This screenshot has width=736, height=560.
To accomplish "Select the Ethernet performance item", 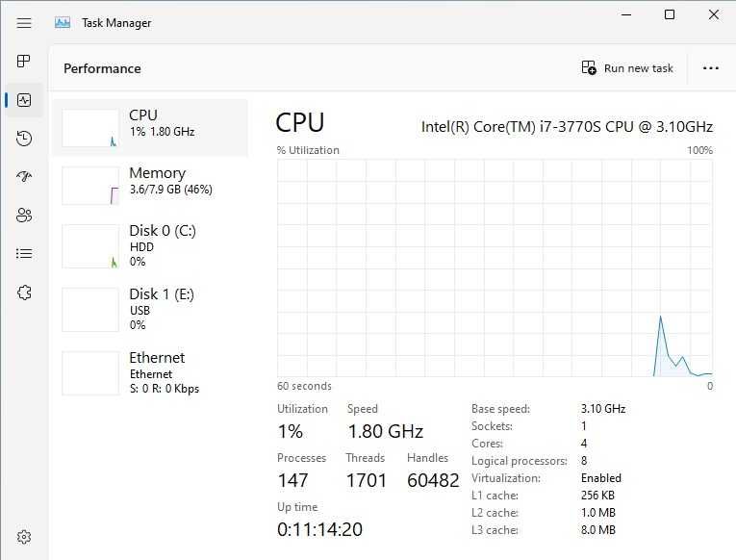I will [x=150, y=372].
